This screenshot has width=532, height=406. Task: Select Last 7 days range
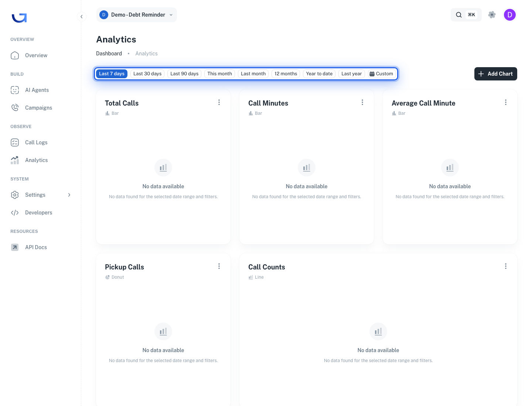click(x=112, y=74)
